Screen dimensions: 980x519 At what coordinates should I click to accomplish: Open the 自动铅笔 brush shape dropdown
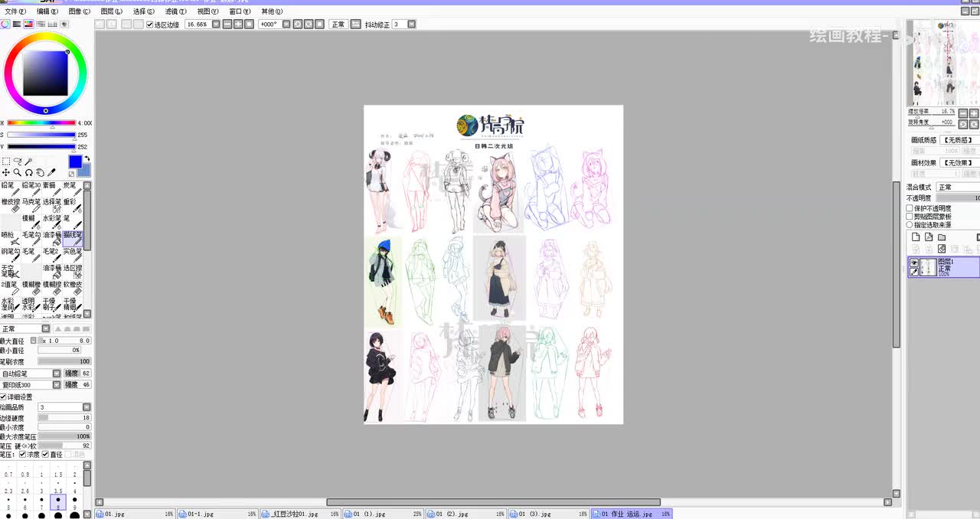[56, 374]
